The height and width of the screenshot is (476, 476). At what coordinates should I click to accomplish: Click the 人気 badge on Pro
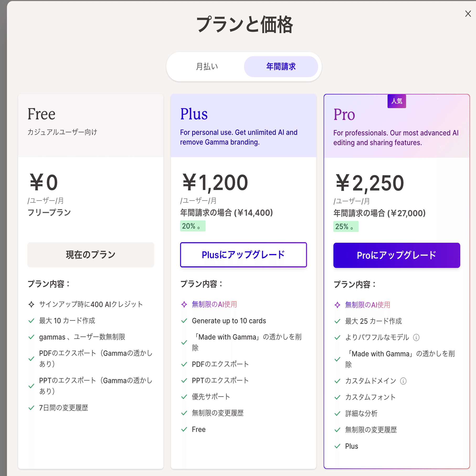click(x=397, y=101)
